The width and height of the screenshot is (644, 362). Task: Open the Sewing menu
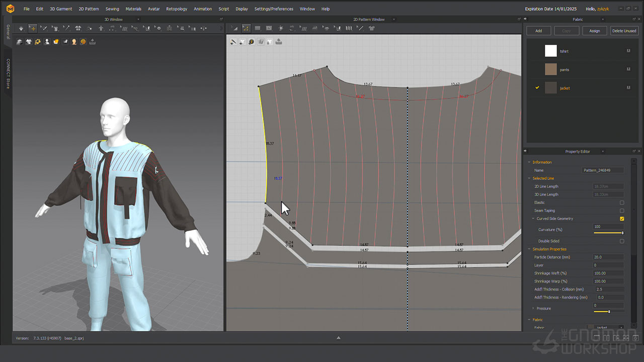pyautogui.click(x=112, y=9)
